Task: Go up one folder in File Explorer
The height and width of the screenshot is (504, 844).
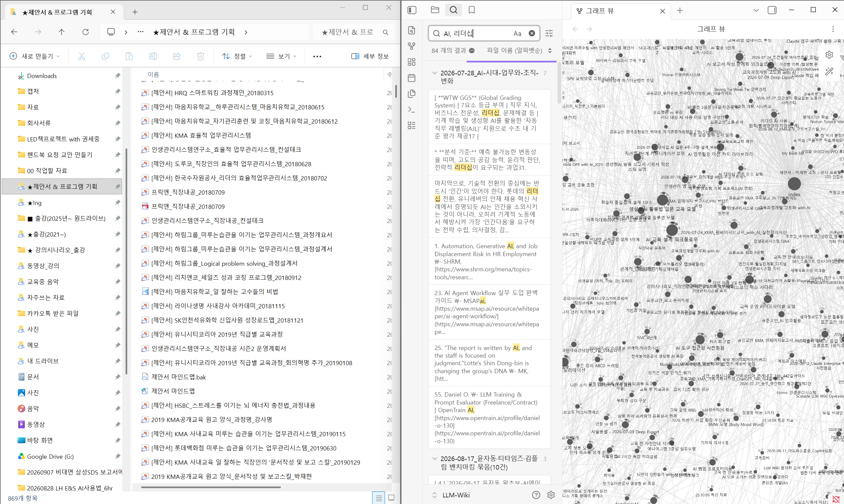Action: [x=61, y=32]
